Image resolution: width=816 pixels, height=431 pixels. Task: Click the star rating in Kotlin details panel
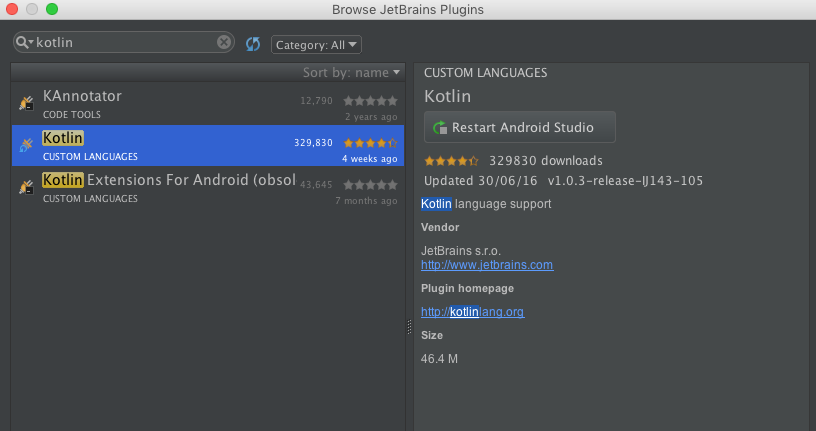point(451,161)
